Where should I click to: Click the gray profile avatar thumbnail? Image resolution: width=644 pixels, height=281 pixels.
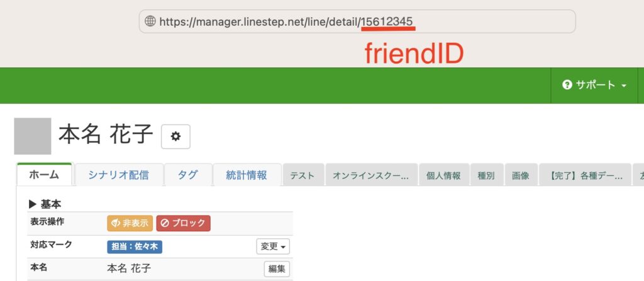click(33, 136)
